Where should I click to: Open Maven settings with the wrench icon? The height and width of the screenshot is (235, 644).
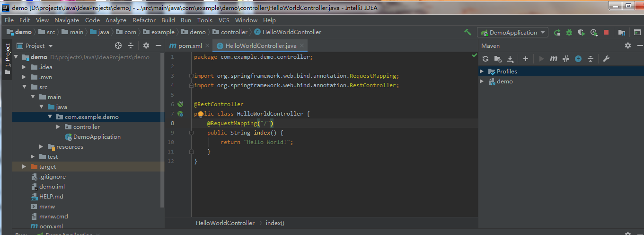coord(606,59)
